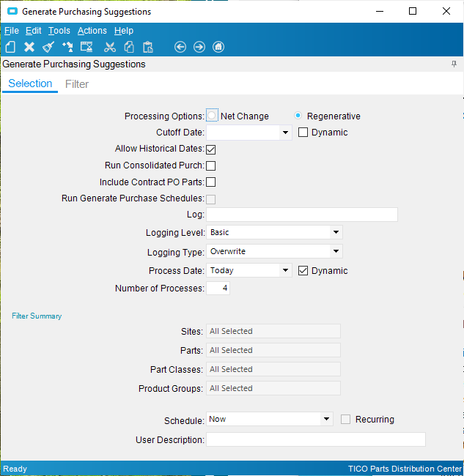This screenshot has width=464, height=476.
Task: Click the Filter Summary heading
Action: point(37,316)
